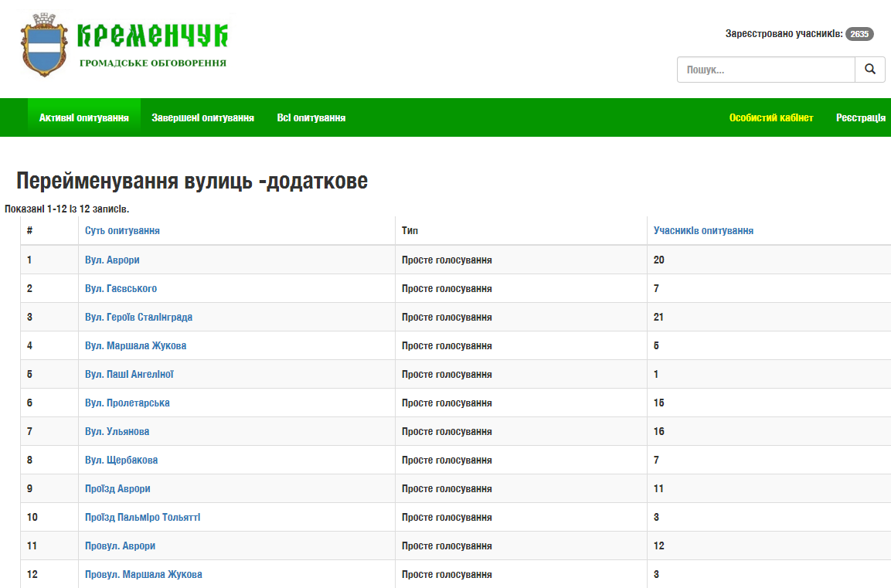Open Провул. Аврори poll link

[x=120, y=546]
